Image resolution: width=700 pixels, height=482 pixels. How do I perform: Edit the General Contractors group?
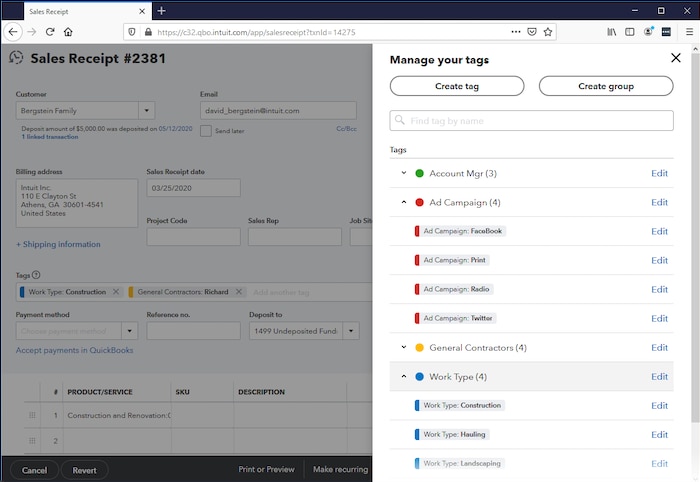point(659,347)
